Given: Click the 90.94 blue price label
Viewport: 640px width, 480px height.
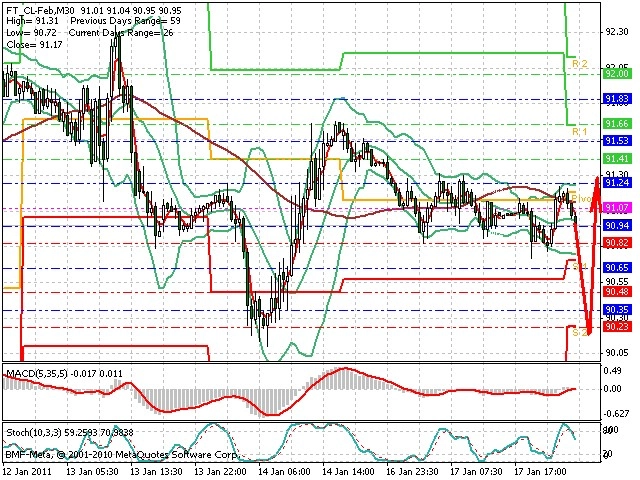Looking at the screenshot, I should click(x=617, y=225).
